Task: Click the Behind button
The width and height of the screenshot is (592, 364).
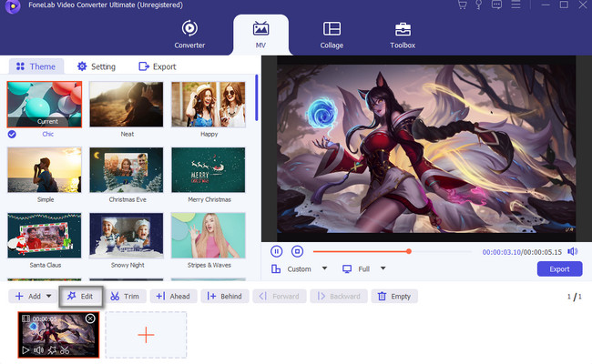Action: tap(224, 296)
